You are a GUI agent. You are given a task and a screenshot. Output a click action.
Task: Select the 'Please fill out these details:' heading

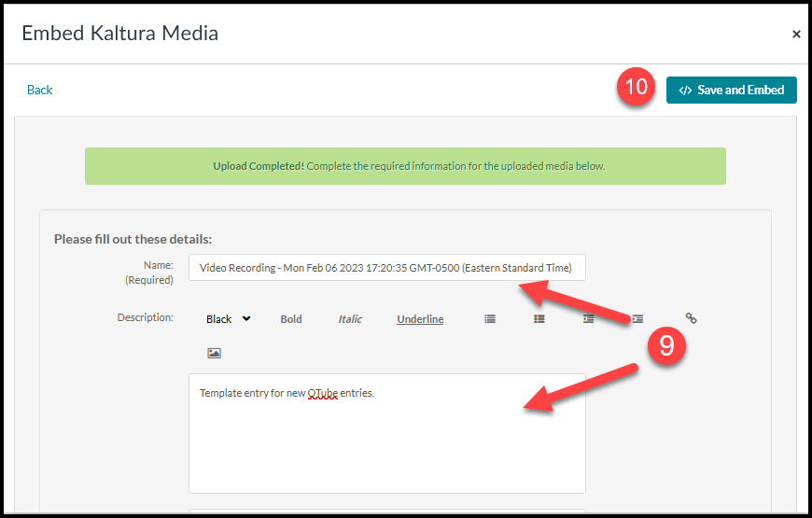coord(133,239)
